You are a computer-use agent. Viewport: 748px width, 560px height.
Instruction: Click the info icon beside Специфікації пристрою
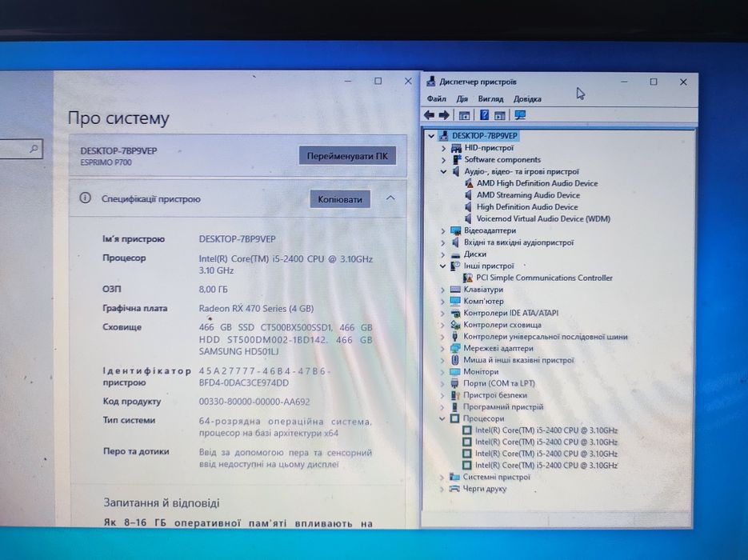click(x=85, y=198)
